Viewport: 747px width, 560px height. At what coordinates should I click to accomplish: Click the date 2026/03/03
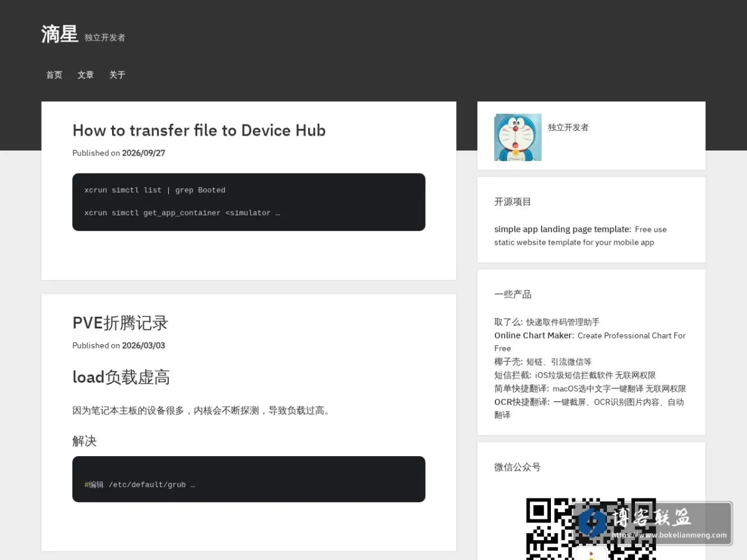click(x=143, y=346)
